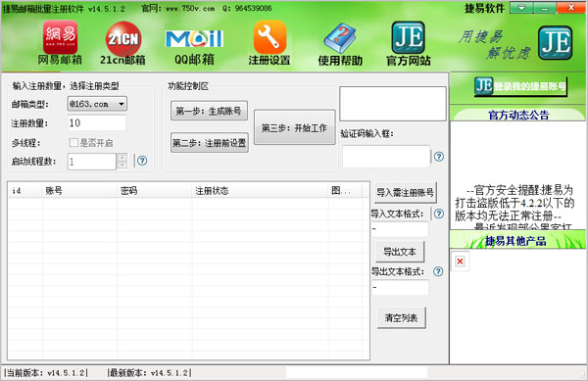Click help icon next to 导入文本格式
588x381 pixels.
coord(439,214)
